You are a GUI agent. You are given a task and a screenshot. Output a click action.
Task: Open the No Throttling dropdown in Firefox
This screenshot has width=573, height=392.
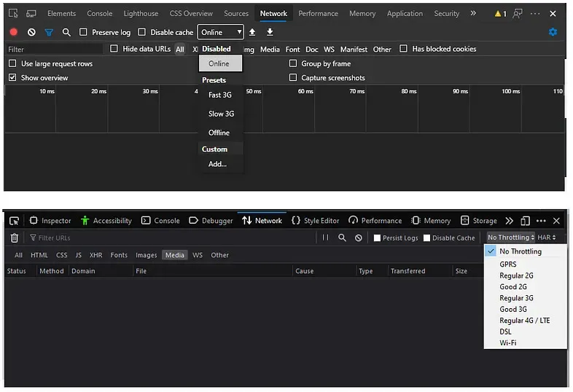point(510,238)
